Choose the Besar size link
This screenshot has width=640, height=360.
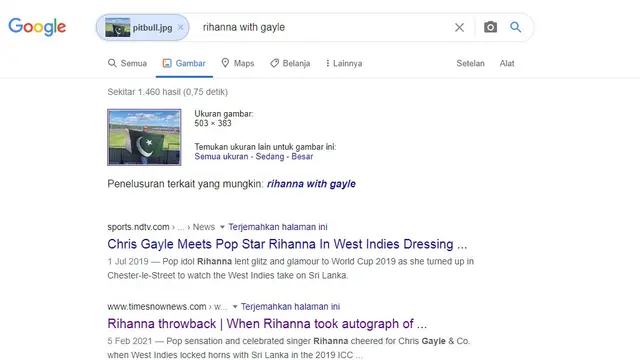(x=302, y=156)
